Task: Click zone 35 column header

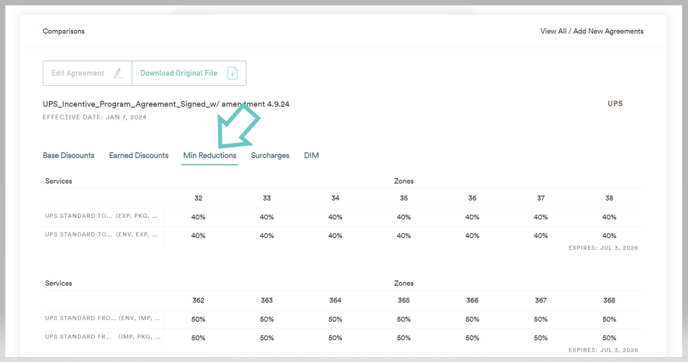Action: (404, 198)
